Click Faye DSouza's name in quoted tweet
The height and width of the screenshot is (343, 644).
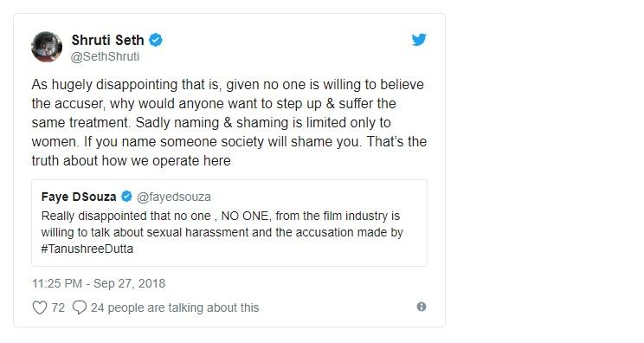pyautogui.click(x=79, y=197)
